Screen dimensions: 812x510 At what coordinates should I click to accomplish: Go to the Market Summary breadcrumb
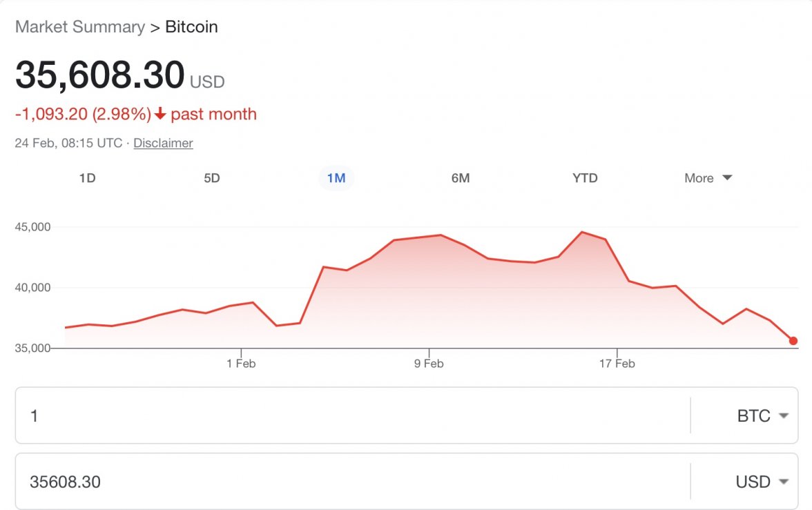[x=80, y=28]
